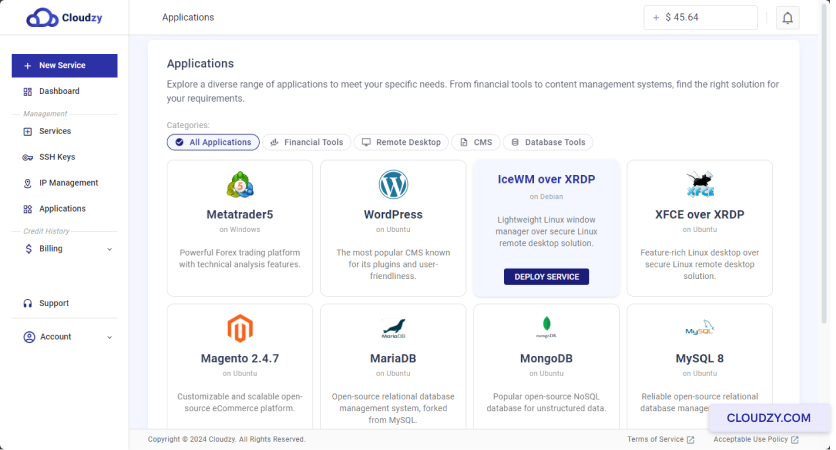Open the Terms of Service link
This screenshot has width=836, height=450.
pyautogui.click(x=655, y=439)
